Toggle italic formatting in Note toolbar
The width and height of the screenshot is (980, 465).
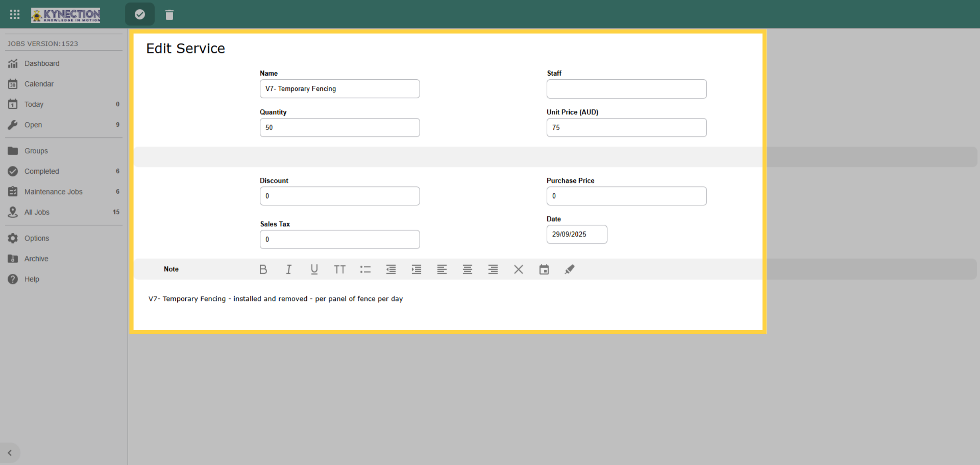point(289,269)
